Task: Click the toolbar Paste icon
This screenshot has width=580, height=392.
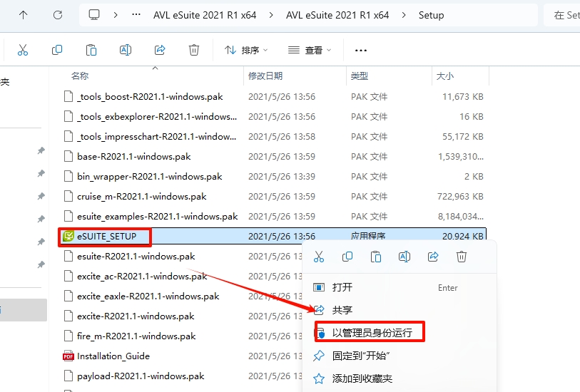Action: pos(91,50)
